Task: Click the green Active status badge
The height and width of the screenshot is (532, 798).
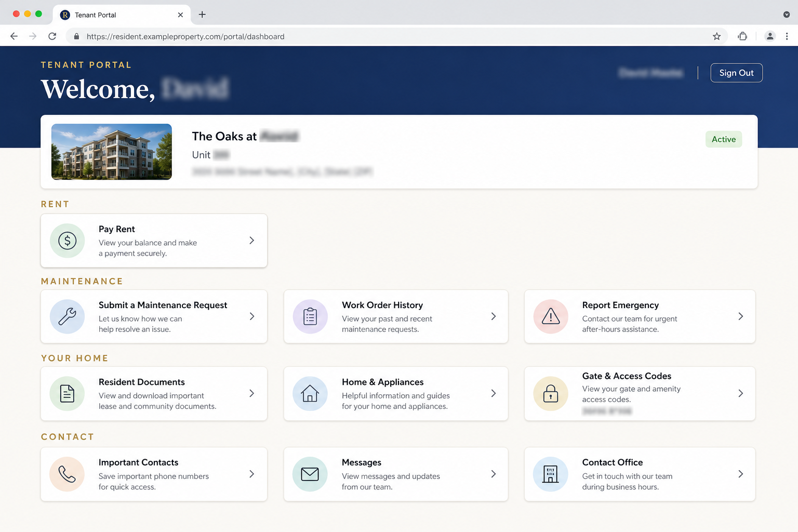Action: click(x=724, y=139)
